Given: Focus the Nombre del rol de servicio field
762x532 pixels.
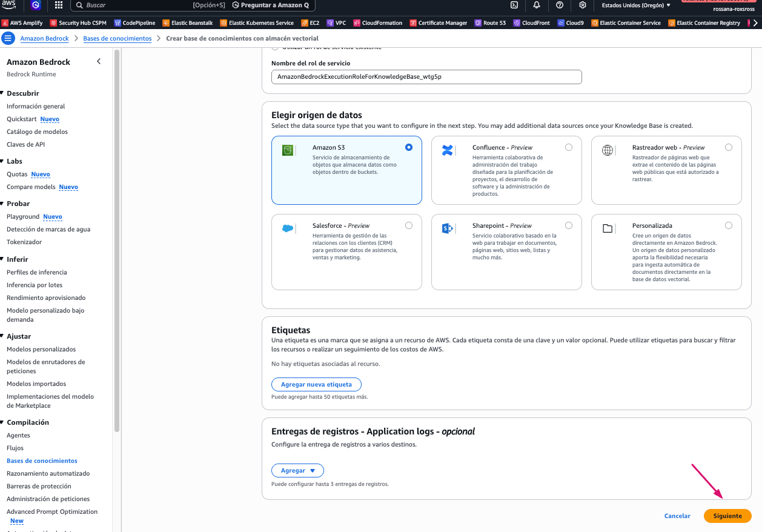Looking at the screenshot, I should pos(426,77).
